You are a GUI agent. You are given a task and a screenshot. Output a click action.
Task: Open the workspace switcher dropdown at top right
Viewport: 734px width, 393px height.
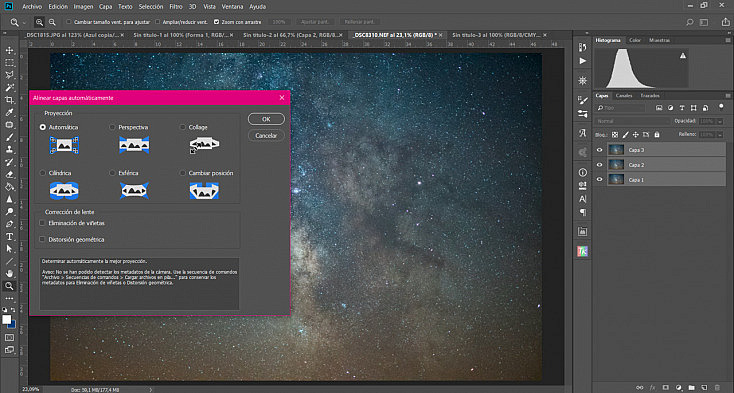point(704,22)
